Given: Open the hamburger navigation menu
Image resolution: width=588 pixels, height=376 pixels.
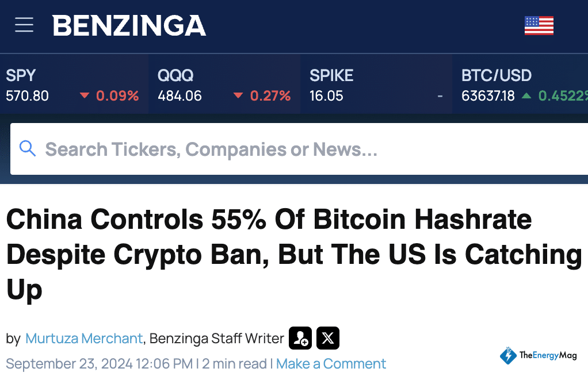Looking at the screenshot, I should click(24, 25).
